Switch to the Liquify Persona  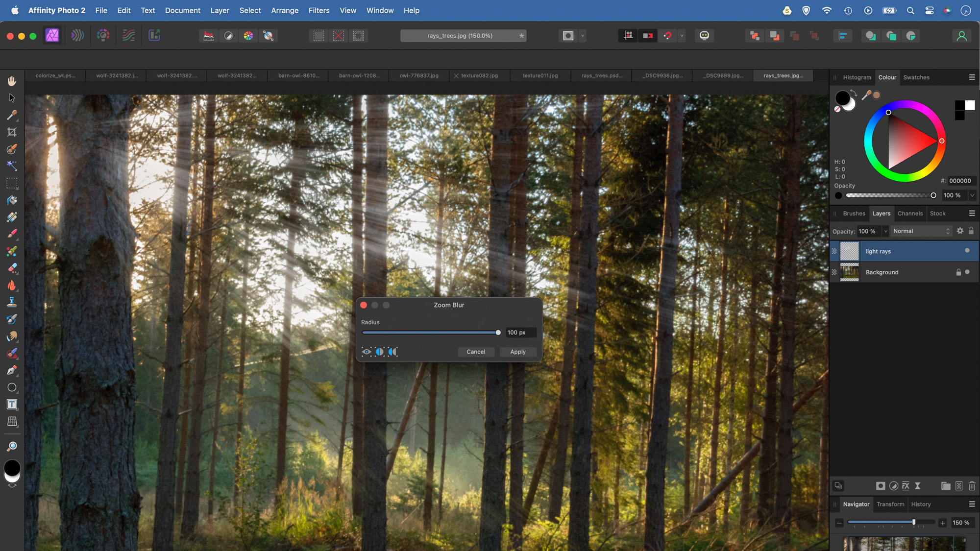click(77, 35)
